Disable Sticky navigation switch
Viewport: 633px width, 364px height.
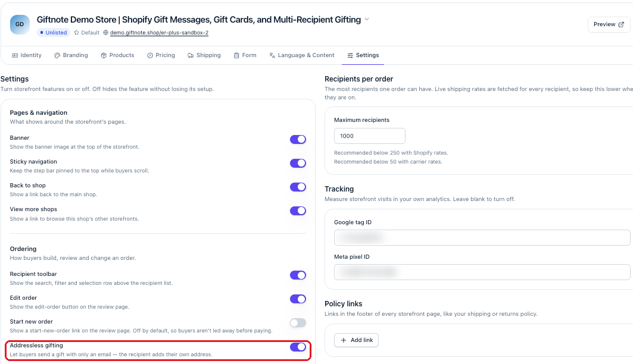pyautogui.click(x=298, y=163)
